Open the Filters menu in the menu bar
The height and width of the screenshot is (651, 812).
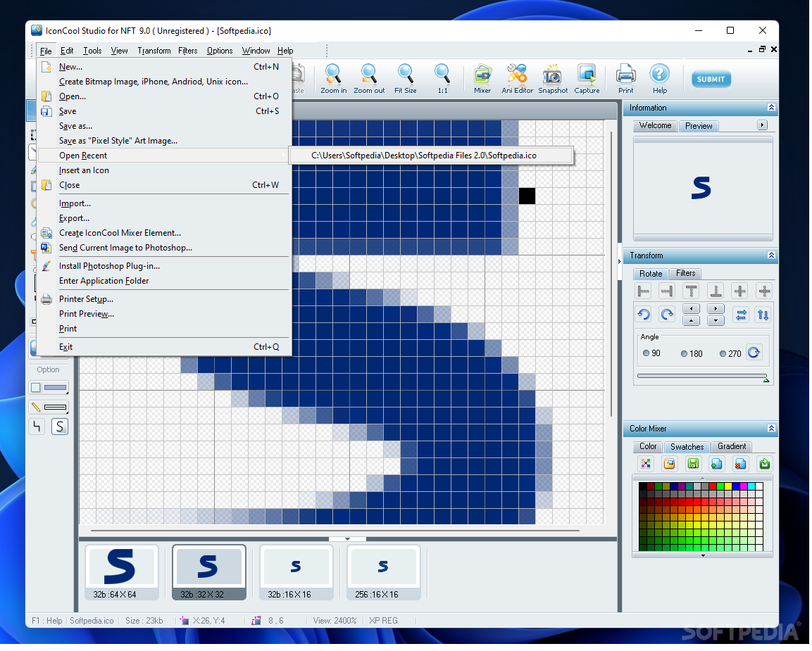[188, 51]
